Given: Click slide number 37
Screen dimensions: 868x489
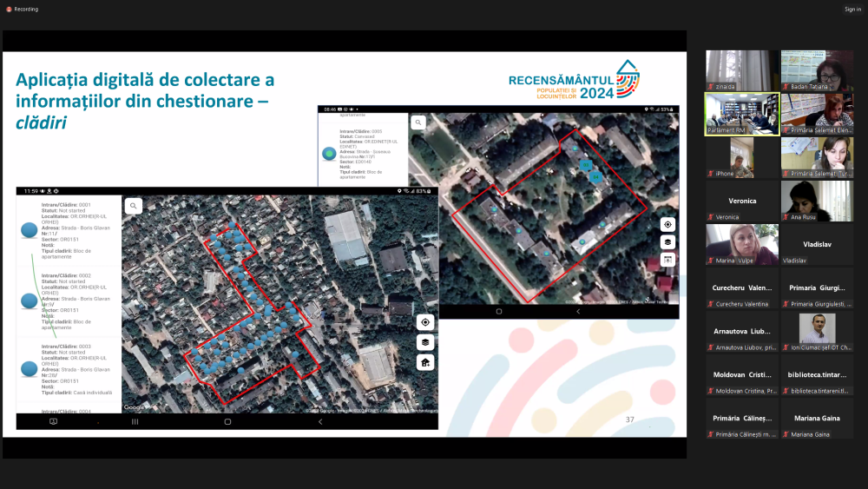Looking at the screenshot, I should (x=630, y=420).
